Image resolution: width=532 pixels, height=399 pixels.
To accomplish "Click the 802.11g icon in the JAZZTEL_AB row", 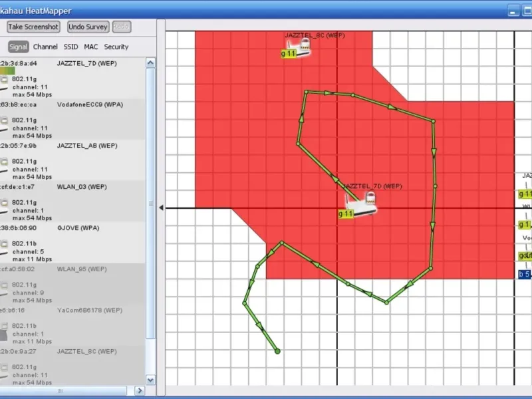I will [4, 161].
